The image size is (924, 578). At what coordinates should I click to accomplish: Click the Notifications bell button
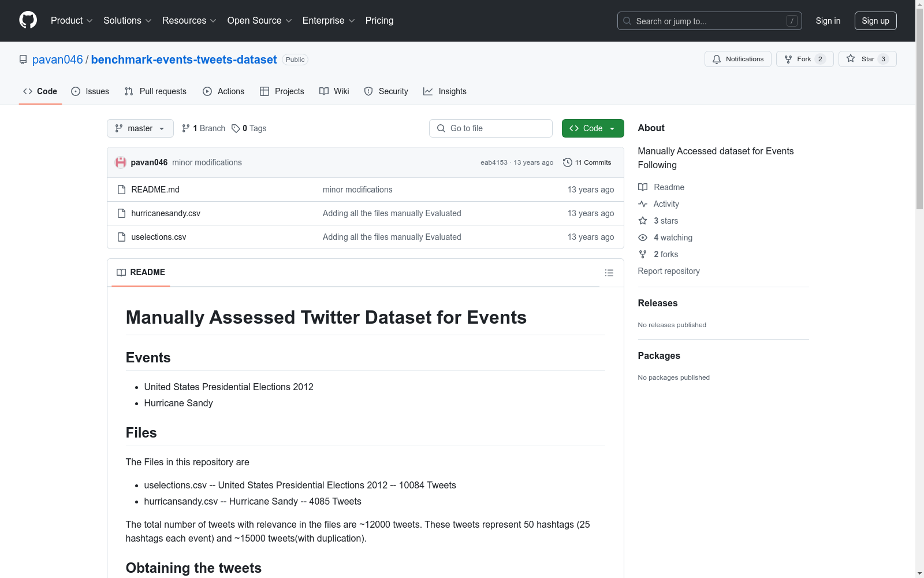click(738, 59)
